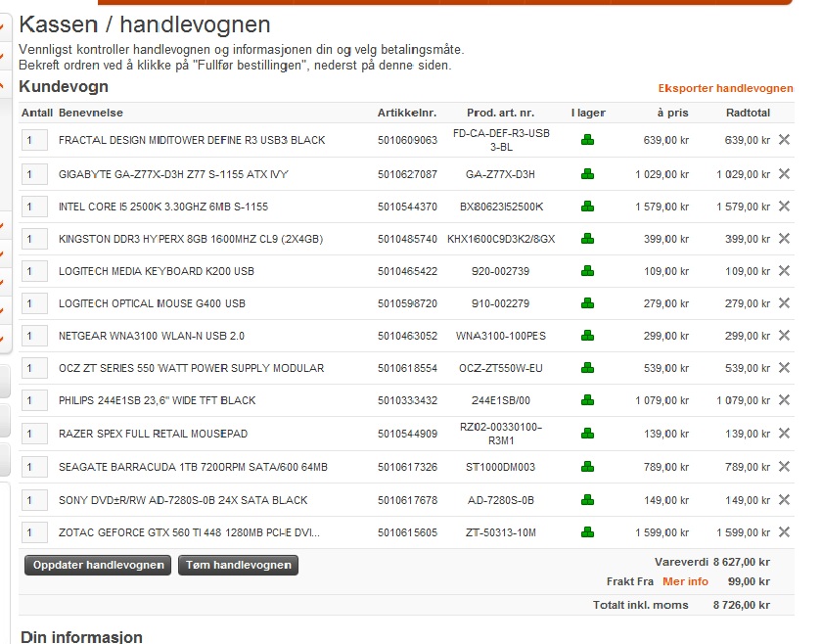Edit quantity for Logitech Optical Mouse G400
Screen dimensions: 822x644
point(34,303)
